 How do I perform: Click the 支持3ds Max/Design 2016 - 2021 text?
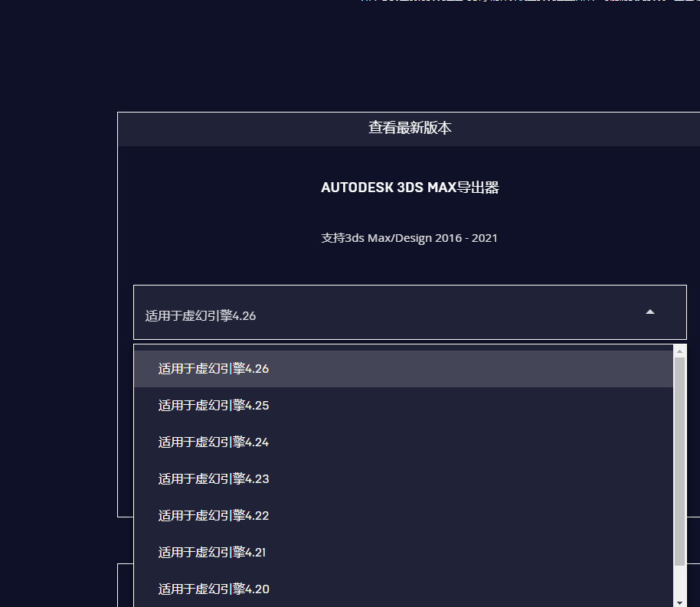point(410,238)
